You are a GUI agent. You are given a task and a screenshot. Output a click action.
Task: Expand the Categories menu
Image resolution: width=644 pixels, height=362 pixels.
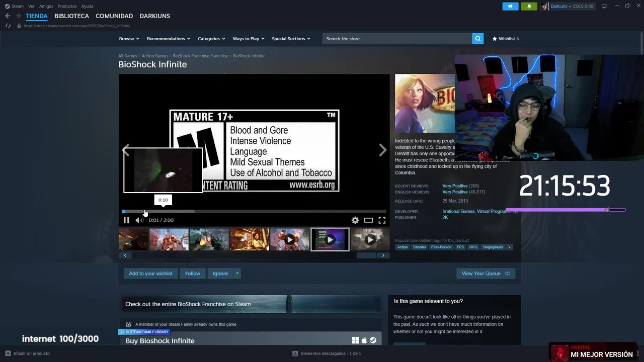(211, 39)
